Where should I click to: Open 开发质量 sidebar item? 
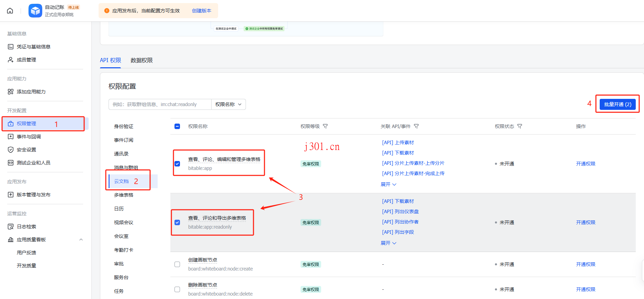click(26, 266)
